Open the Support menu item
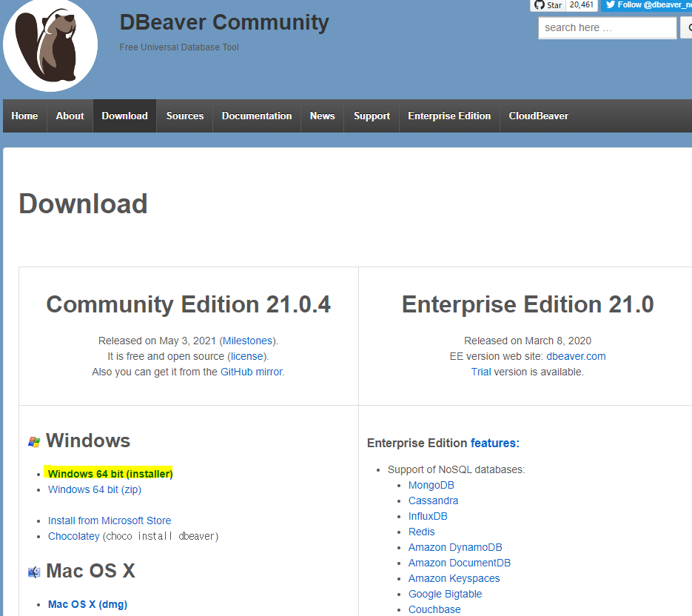This screenshot has width=692, height=616. 372,115
